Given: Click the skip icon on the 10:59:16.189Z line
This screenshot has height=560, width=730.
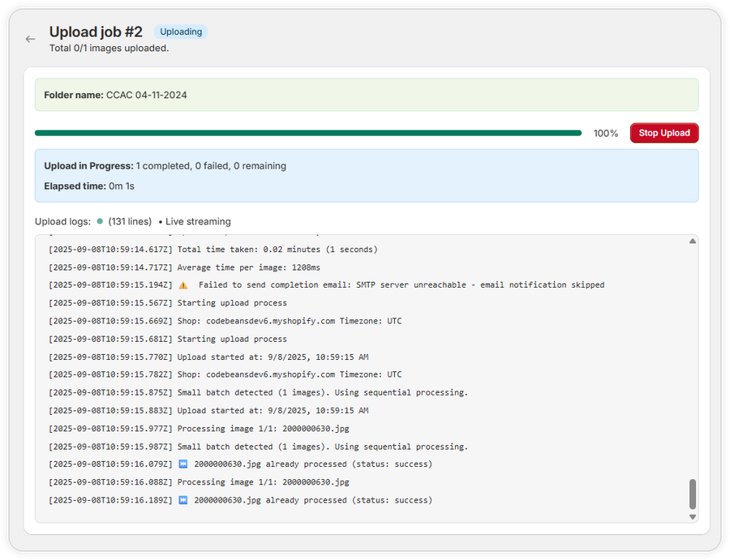Looking at the screenshot, I should [183, 501].
